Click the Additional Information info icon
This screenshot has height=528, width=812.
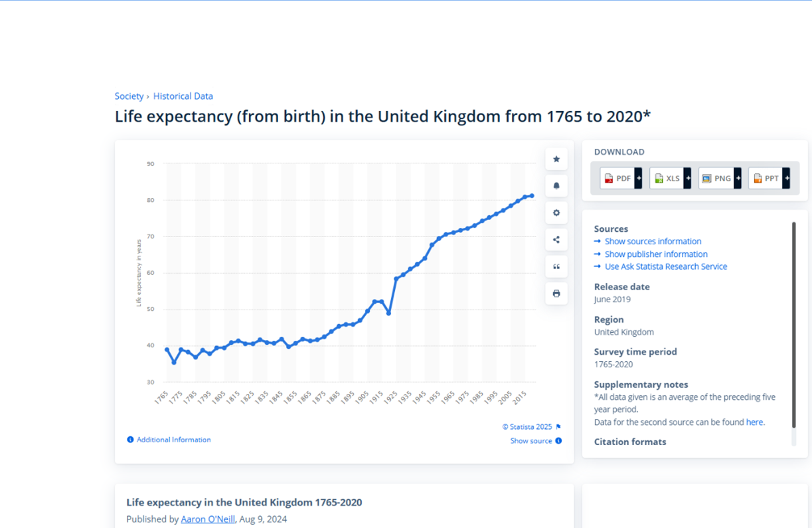point(130,440)
